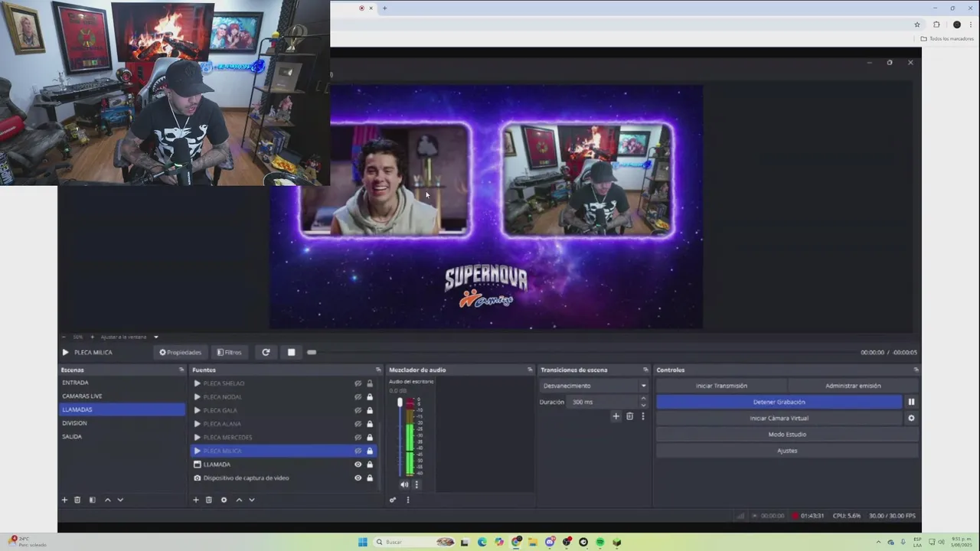
Task: Open the preview zoom scaling dropdown arrow
Action: point(156,337)
